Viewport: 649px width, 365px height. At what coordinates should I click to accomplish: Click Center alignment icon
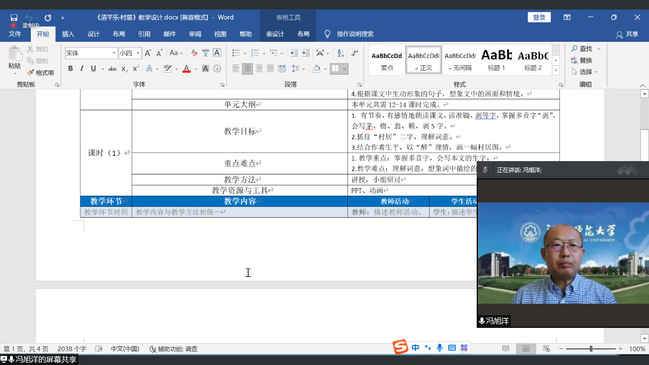point(248,69)
